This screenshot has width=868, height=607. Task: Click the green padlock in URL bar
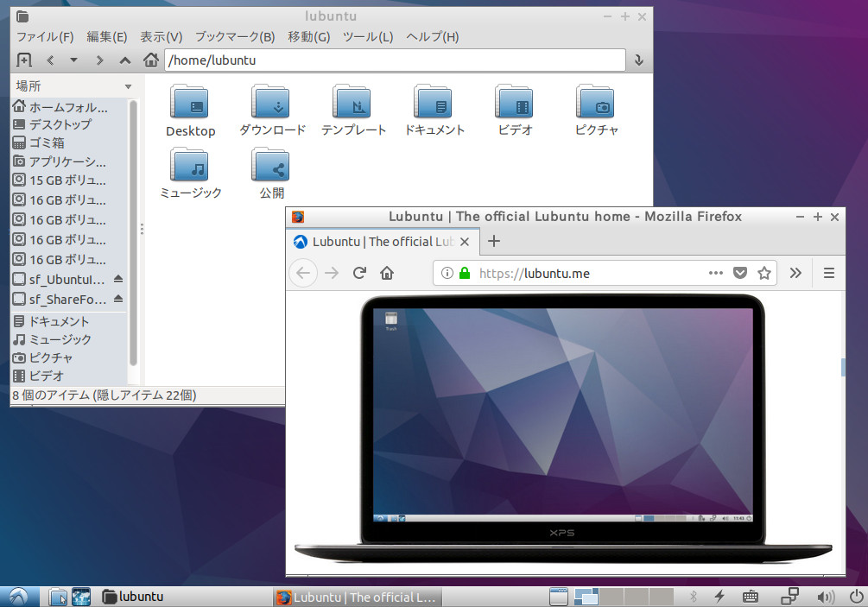(x=465, y=273)
